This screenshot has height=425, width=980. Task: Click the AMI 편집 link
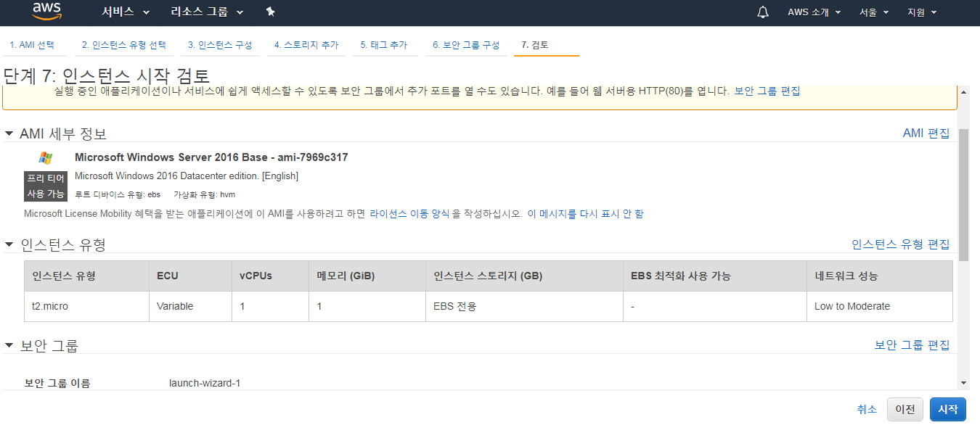click(926, 133)
